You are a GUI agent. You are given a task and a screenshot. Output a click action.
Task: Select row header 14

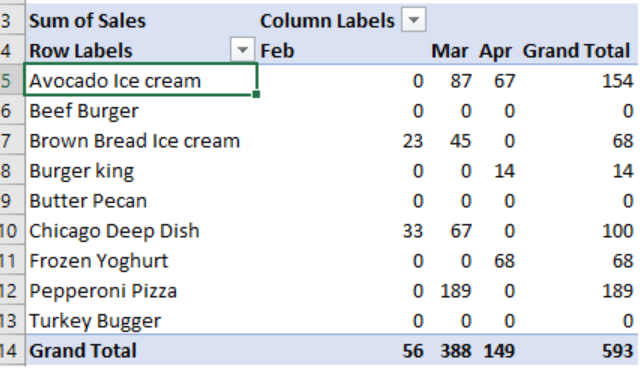click(x=12, y=351)
